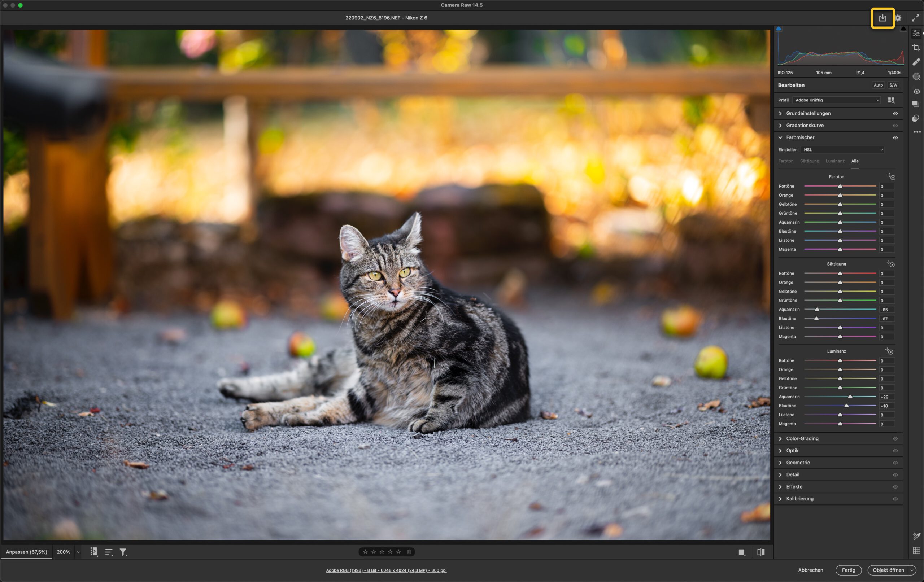Image resolution: width=924 pixels, height=582 pixels.
Task: Hide Farbmischer panel edits via eye icon
Action: point(895,137)
